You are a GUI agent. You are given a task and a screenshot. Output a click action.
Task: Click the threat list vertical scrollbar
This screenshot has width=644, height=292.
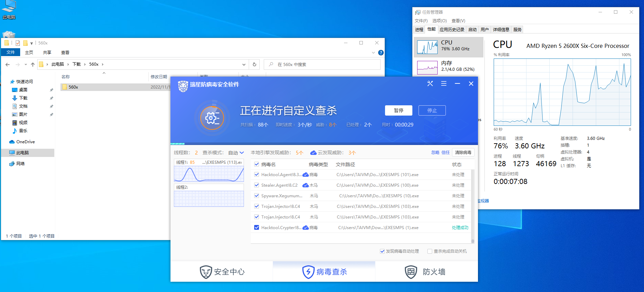coord(473,206)
